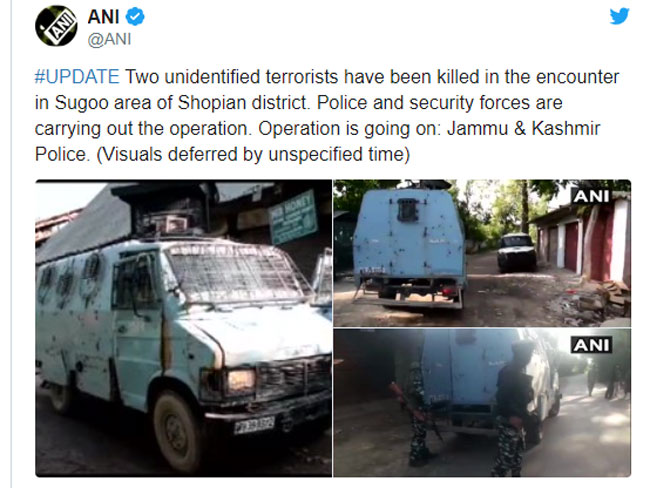Click the blue verified badge
Screen dimensions: 650x488
pos(135,17)
